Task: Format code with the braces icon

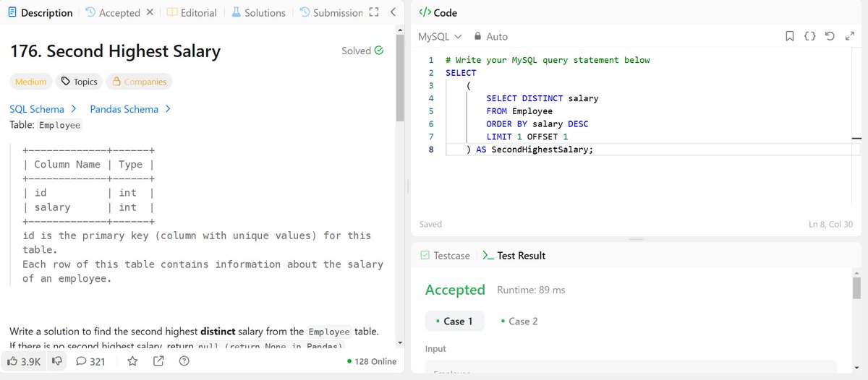Action: pos(810,36)
